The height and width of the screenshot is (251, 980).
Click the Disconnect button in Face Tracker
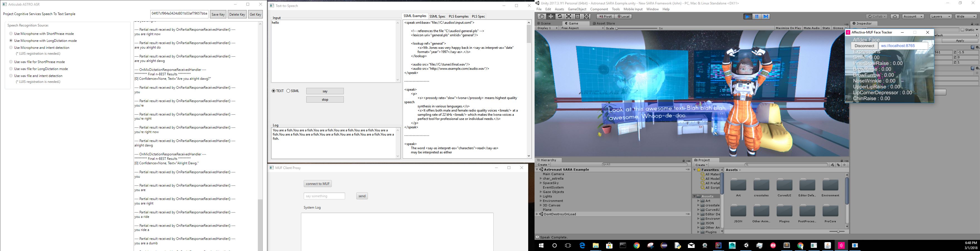(864, 46)
